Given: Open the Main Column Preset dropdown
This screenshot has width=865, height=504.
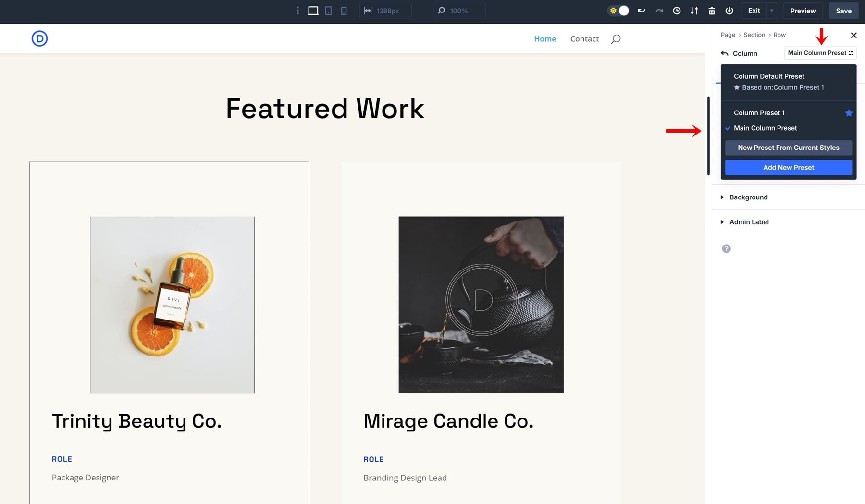Looking at the screenshot, I should click(820, 53).
